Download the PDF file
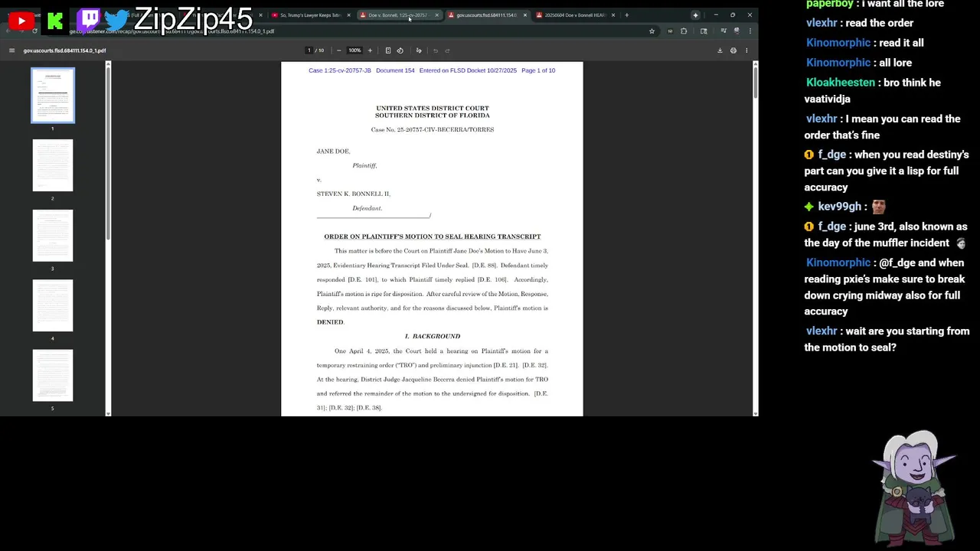The height and width of the screenshot is (551, 980). click(720, 51)
